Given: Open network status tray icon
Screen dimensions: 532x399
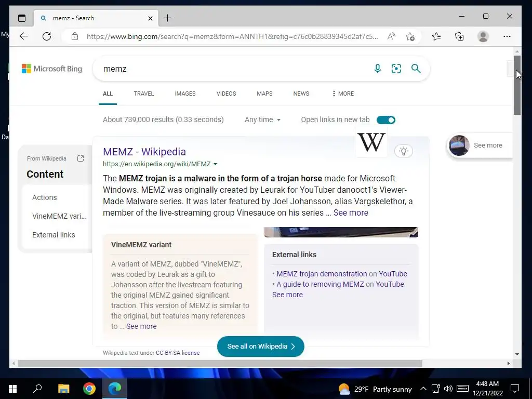Looking at the screenshot, I should (436, 389).
